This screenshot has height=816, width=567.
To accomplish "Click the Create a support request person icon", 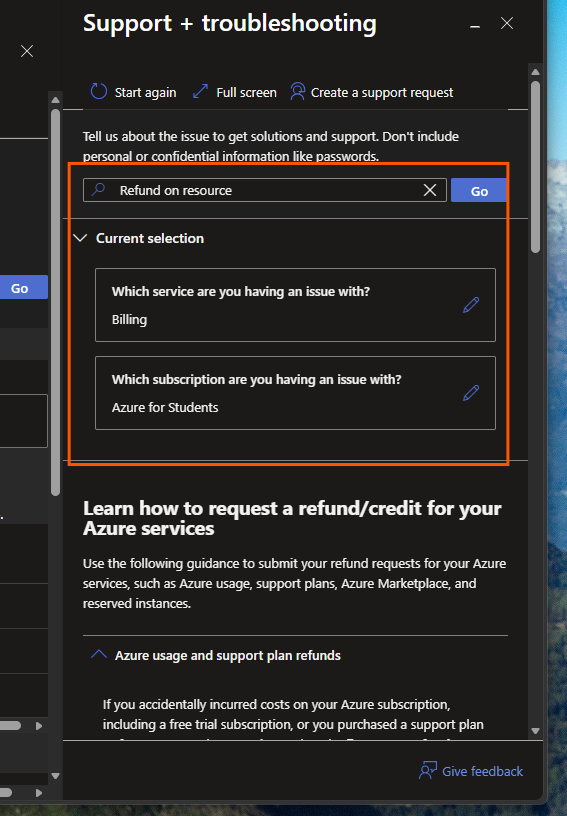I will (297, 92).
